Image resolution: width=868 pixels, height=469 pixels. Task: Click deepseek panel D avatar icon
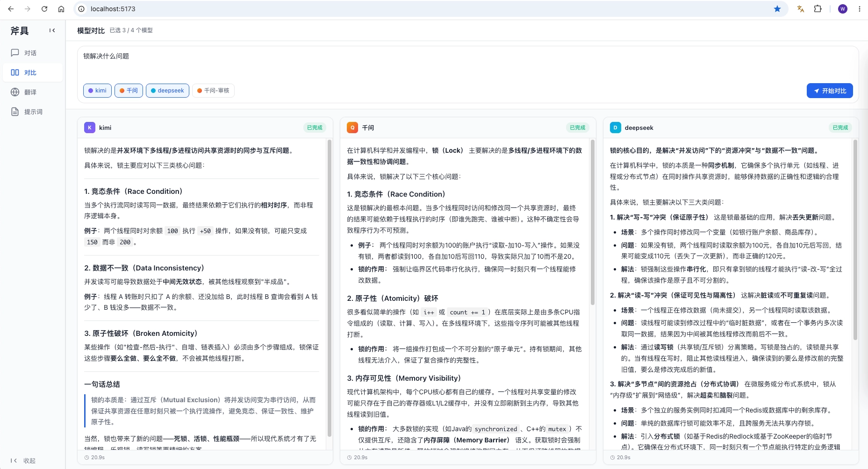(616, 128)
